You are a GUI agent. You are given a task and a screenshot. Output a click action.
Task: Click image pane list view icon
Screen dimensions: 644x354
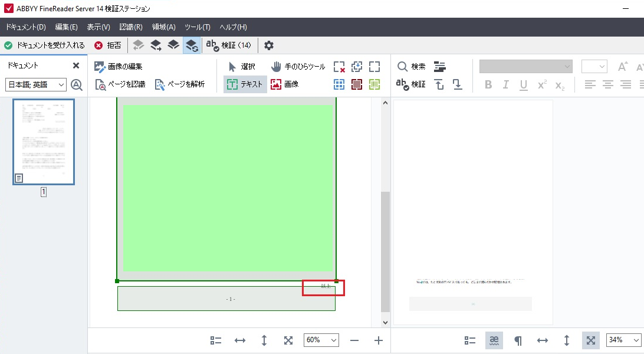(216, 340)
